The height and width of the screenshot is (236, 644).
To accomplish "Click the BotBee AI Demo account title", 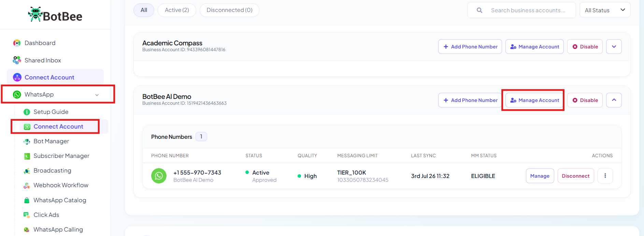I will point(167,97).
